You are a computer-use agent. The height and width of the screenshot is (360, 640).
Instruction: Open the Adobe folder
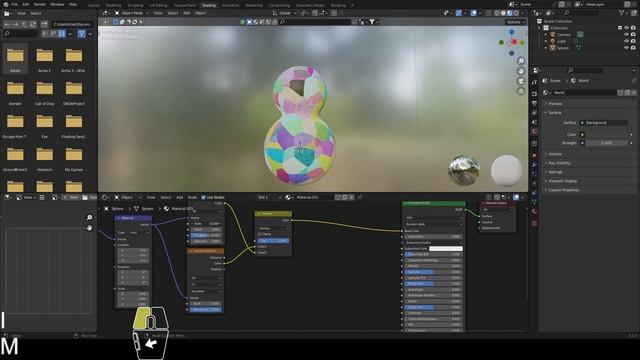point(15,59)
